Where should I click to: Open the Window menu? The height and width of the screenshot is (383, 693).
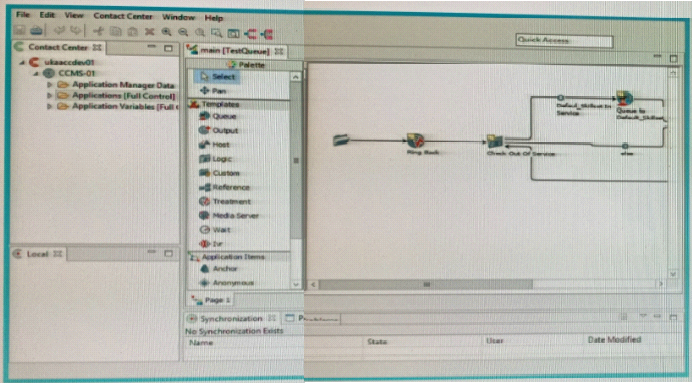pos(178,17)
